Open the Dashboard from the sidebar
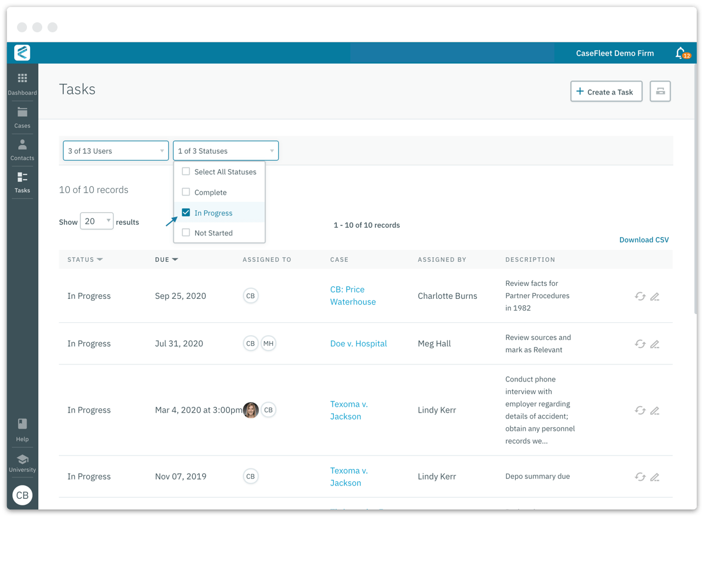The width and height of the screenshot is (728, 567). [22, 83]
